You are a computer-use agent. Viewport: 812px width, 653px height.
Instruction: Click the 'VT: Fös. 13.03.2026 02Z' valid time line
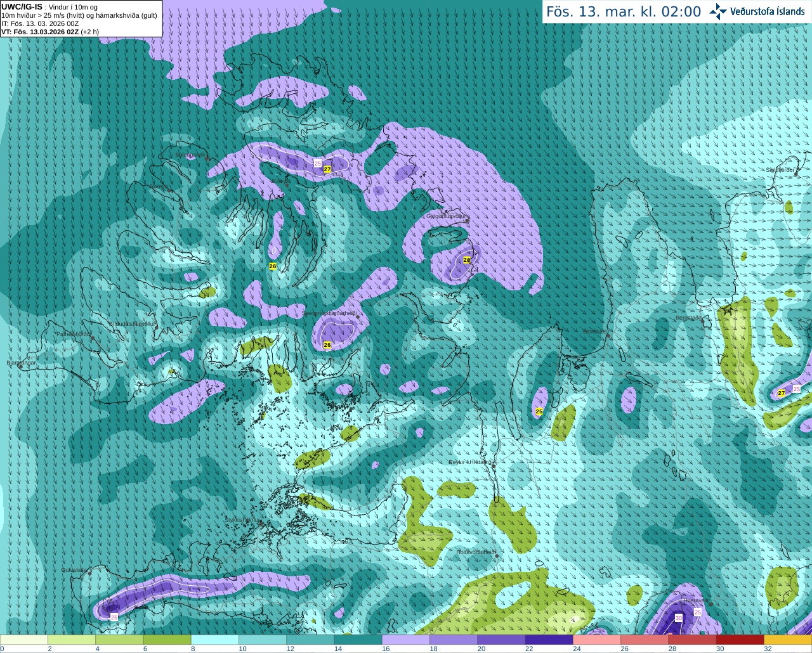click(x=39, y=31)
